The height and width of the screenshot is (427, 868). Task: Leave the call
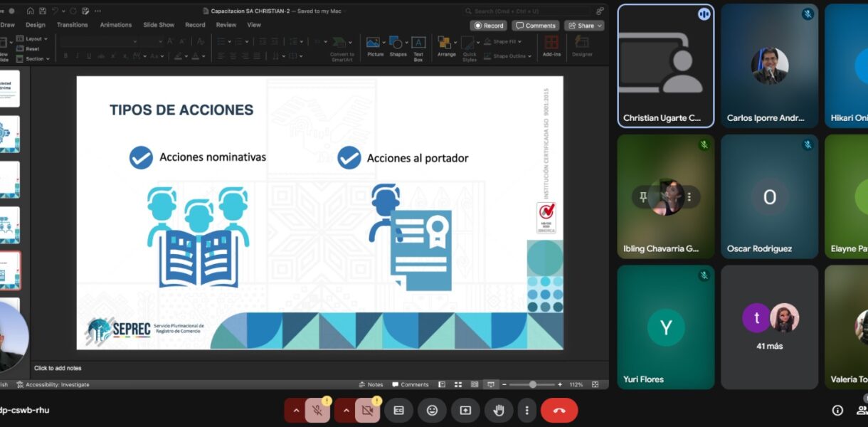[559, 411]
